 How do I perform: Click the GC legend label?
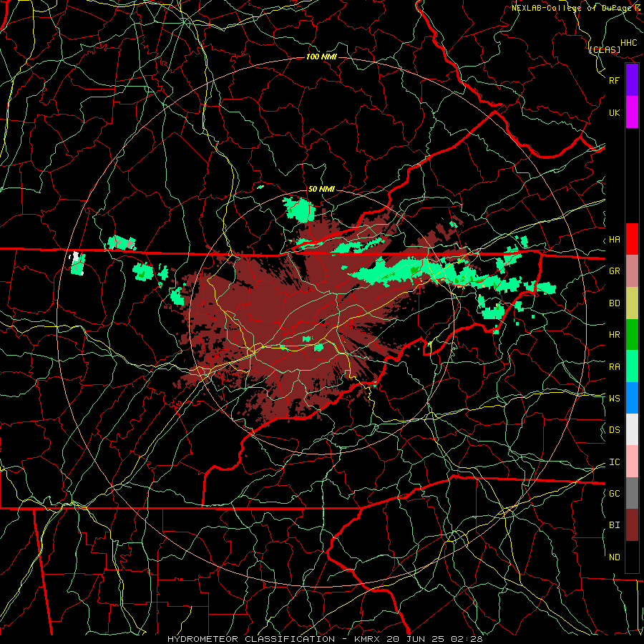click(615, 493)
